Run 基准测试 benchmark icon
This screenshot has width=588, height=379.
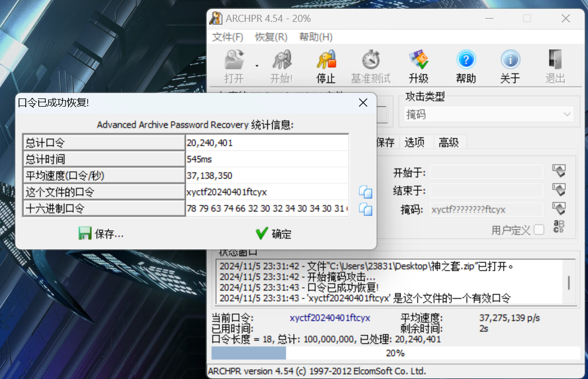(371, 66)
